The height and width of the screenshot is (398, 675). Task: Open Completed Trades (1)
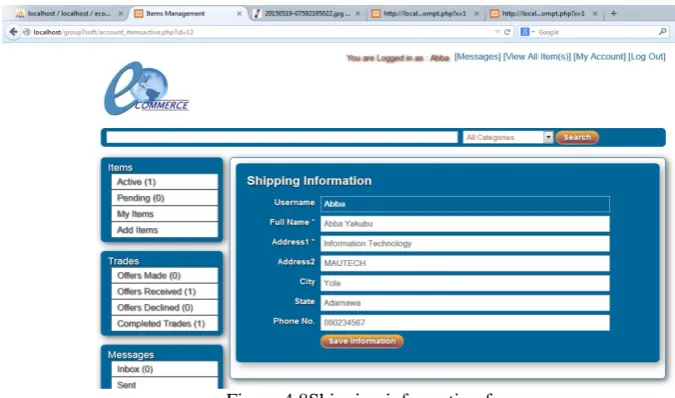tap(164, 324)
